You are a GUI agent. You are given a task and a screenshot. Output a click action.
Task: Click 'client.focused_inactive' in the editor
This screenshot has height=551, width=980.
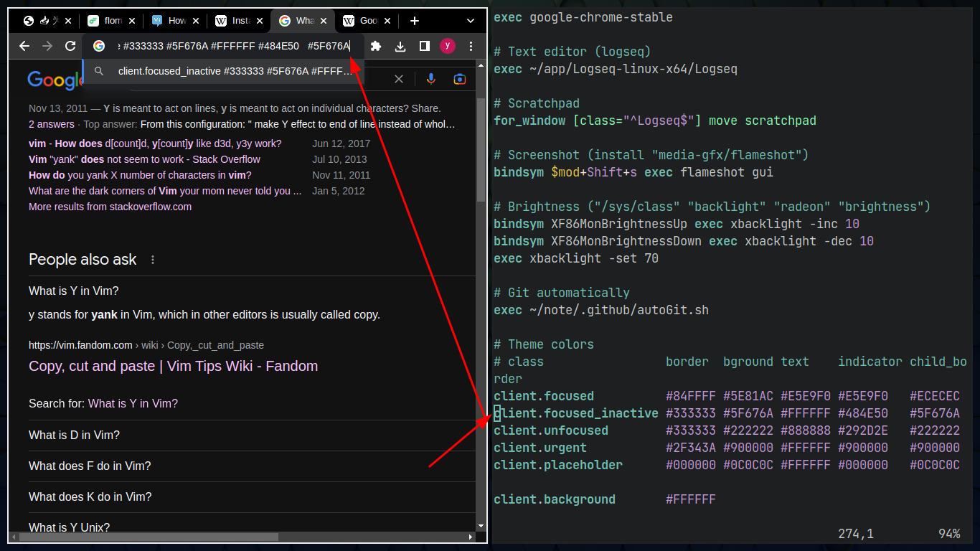[x=576, y=413]
